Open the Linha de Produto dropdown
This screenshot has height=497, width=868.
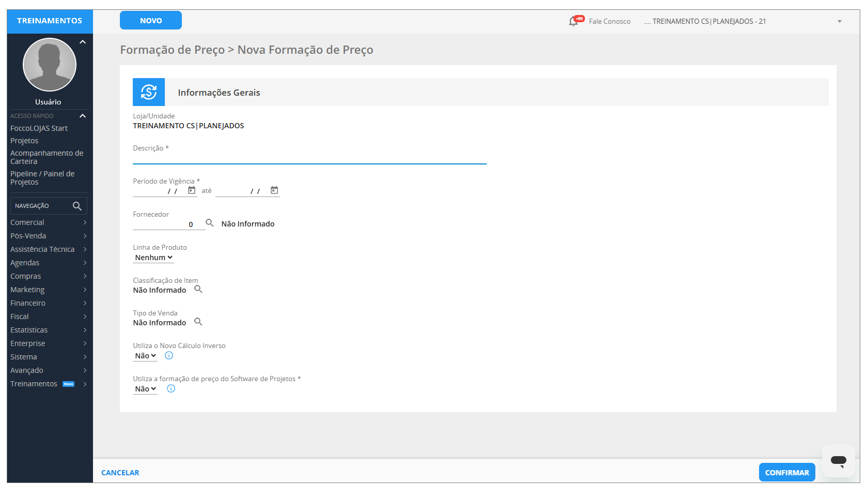click(x=153, y=258)
